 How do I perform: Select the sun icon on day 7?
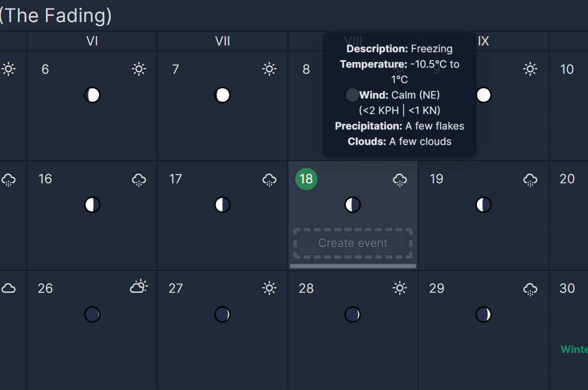(x=269, y=69)
